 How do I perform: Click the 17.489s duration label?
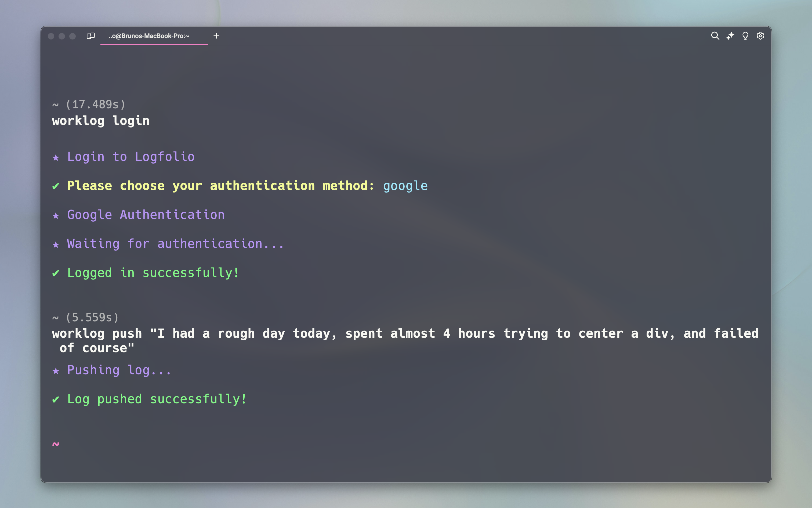(x=95, y=104)
